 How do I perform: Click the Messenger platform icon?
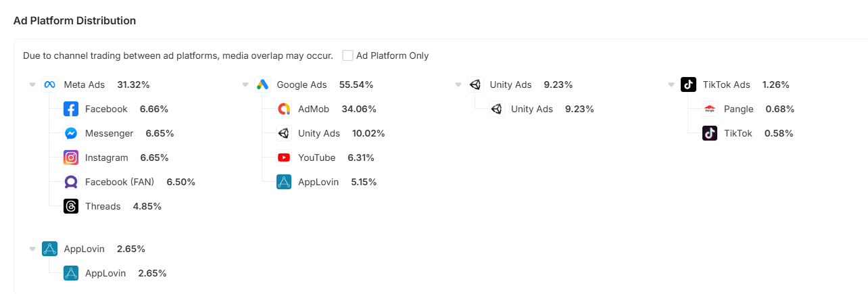pyautogui.click(x=71, y=133)
